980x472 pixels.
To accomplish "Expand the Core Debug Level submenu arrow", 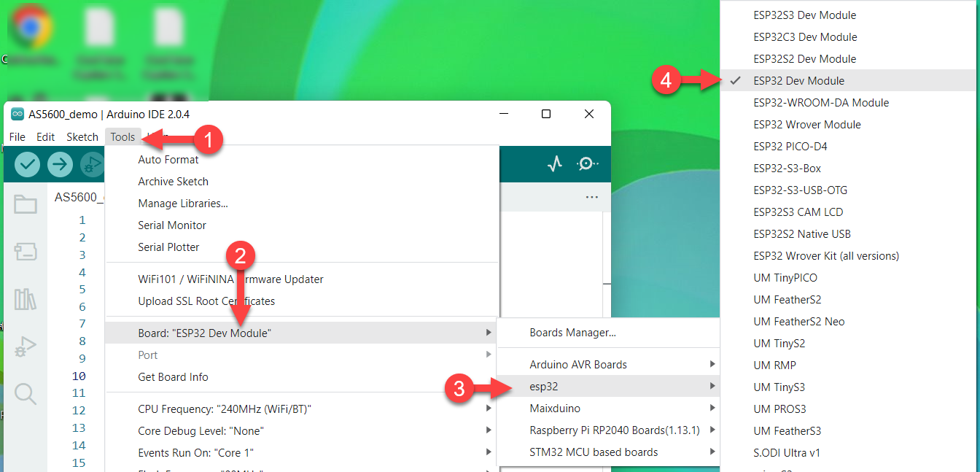I will click(489, 431).
